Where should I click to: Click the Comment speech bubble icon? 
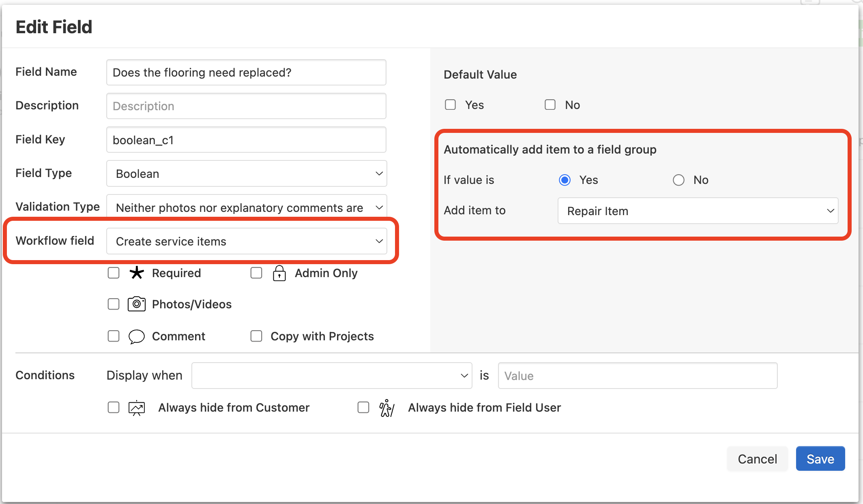pos(137,336)
